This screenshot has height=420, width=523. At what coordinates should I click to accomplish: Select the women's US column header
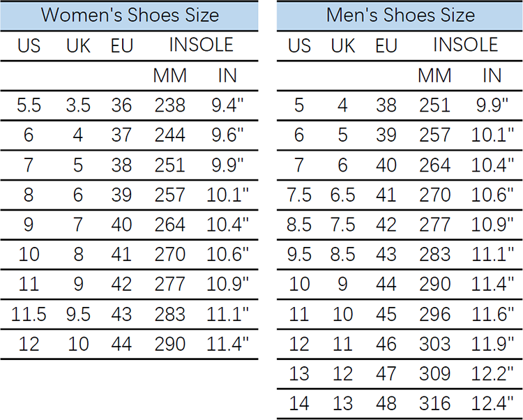pos(29,46)
